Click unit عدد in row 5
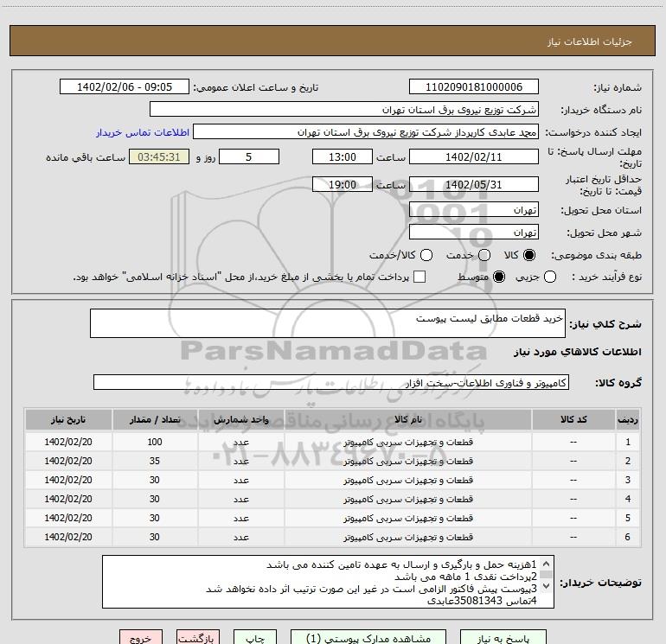The image size is (666, 644). click(240, 519)
